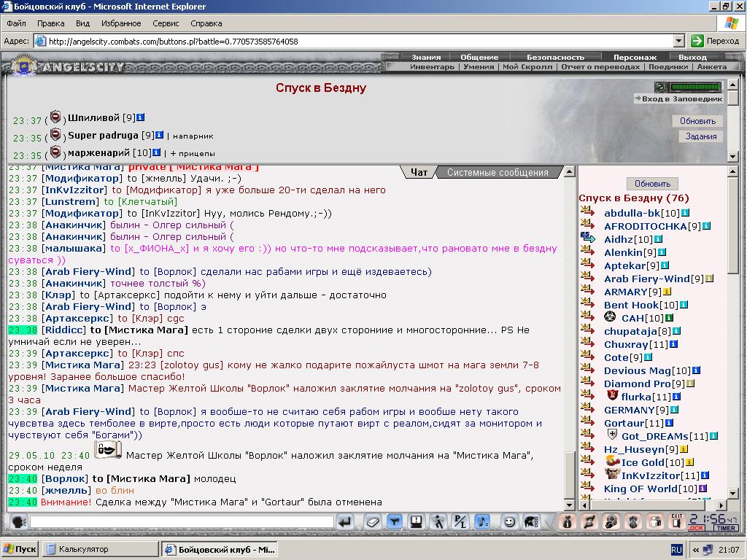747x560 pixels.
Task: Open yellow info icon for ARMARY
Action: coord(667,292)
